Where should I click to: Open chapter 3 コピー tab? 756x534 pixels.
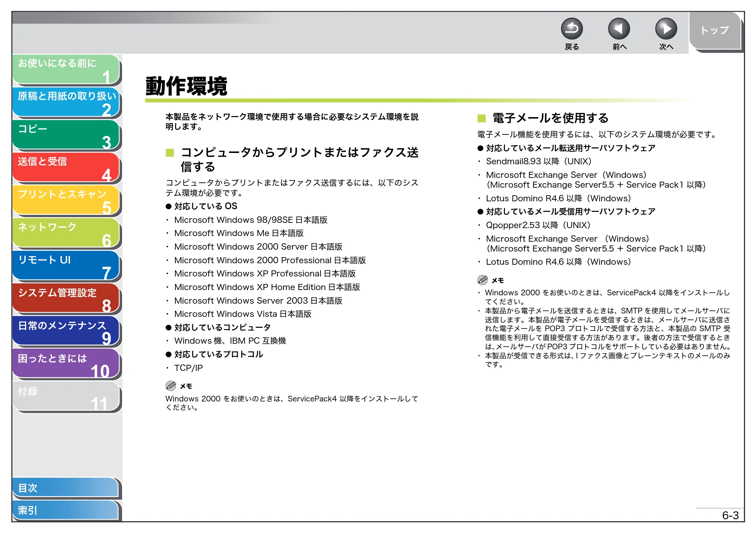point(66,135)
